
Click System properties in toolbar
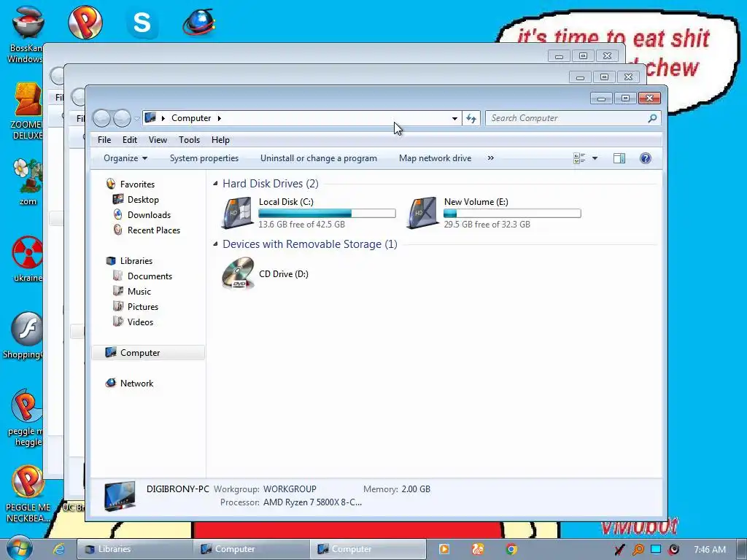[x=204, y=158]
